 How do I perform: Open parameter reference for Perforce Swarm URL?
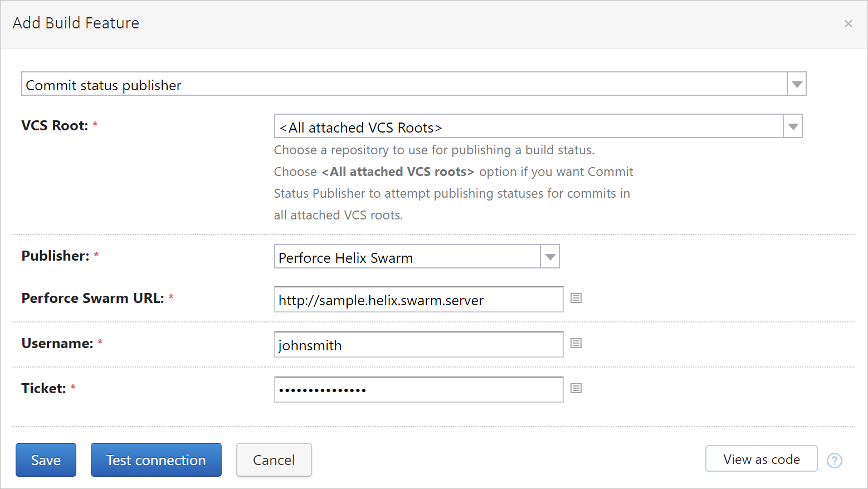[576, 298]
